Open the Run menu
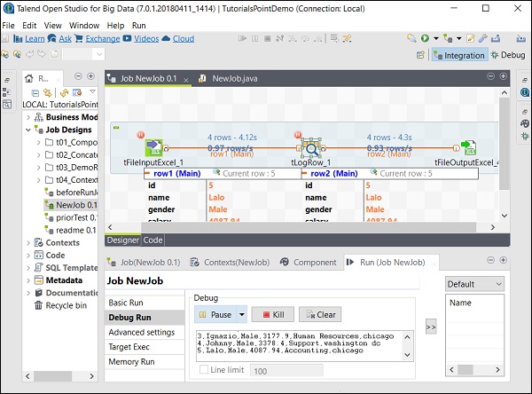Image resolution: width=532 pixels, height=394 pixels. [139, 26]
